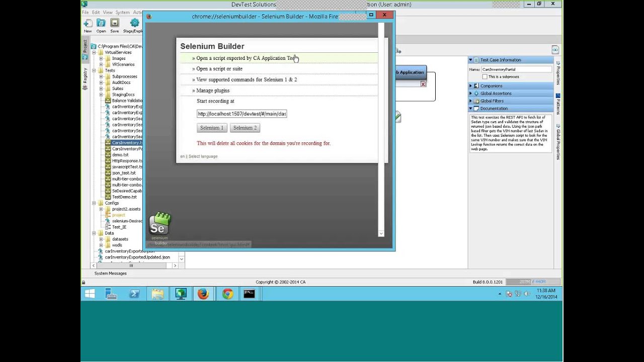The width and height of the screenshot is (644, 362).
Task: Expand the Global Filters section
Action: click(x=471, y=101)
